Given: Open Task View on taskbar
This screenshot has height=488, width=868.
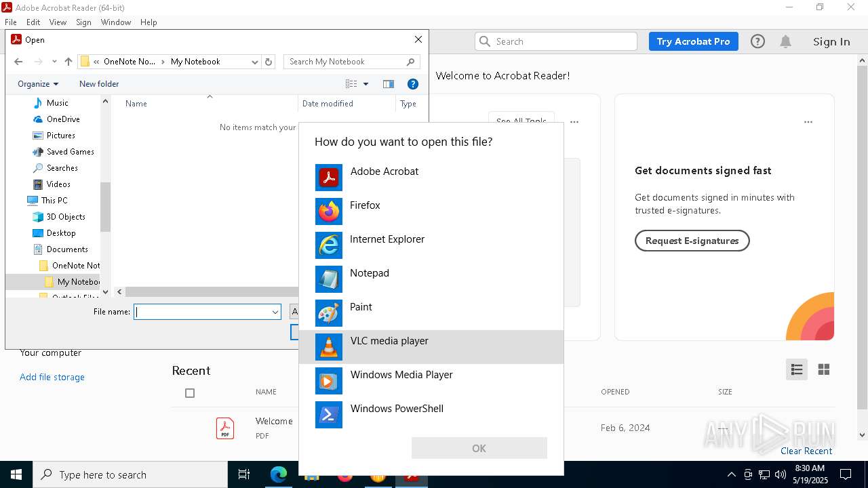Looking at the screenshot, I should pos(244,474).
